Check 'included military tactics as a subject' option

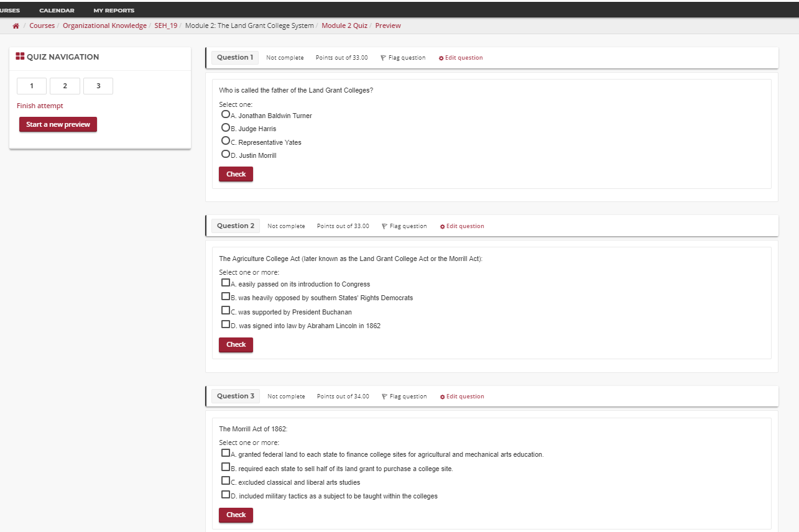point(225,495)
